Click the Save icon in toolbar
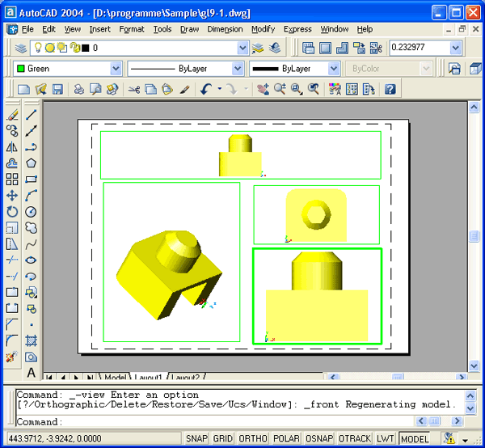 pos(57,89)
